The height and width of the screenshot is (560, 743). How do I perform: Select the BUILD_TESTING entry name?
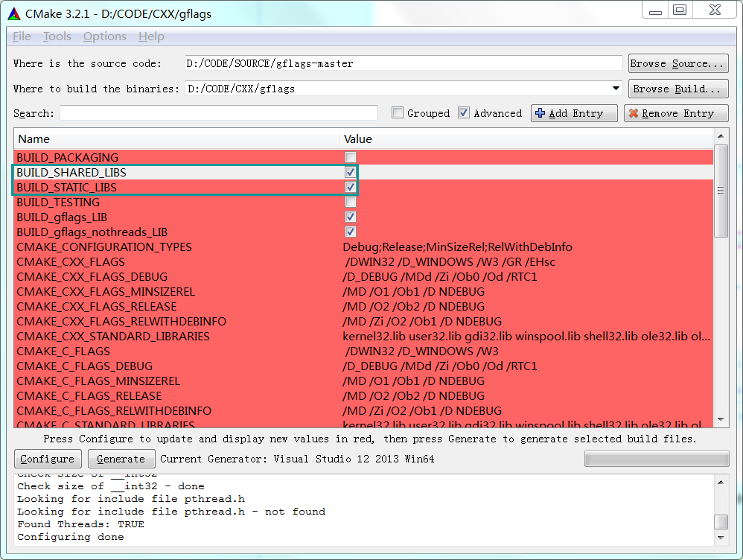coord(58,202)
